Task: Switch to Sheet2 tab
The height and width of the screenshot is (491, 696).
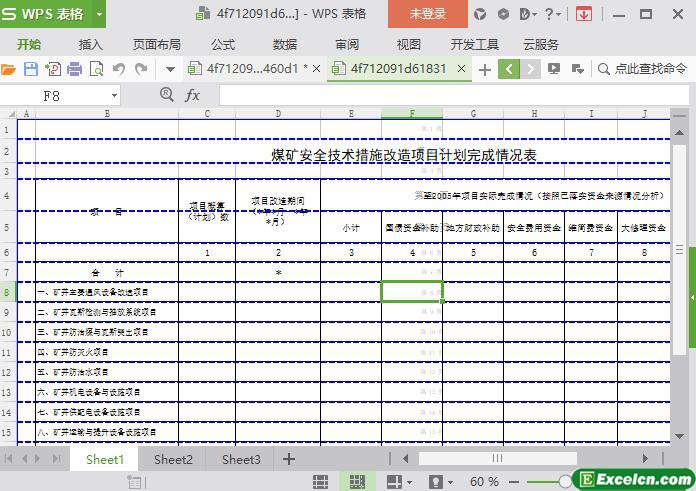Action: click(173, 459)
